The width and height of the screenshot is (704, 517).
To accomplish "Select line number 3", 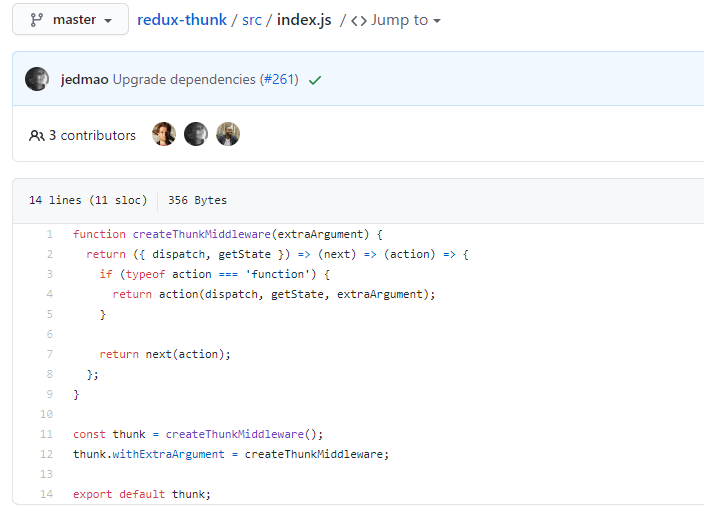I will pyautogui.click(x=49, y=274).
